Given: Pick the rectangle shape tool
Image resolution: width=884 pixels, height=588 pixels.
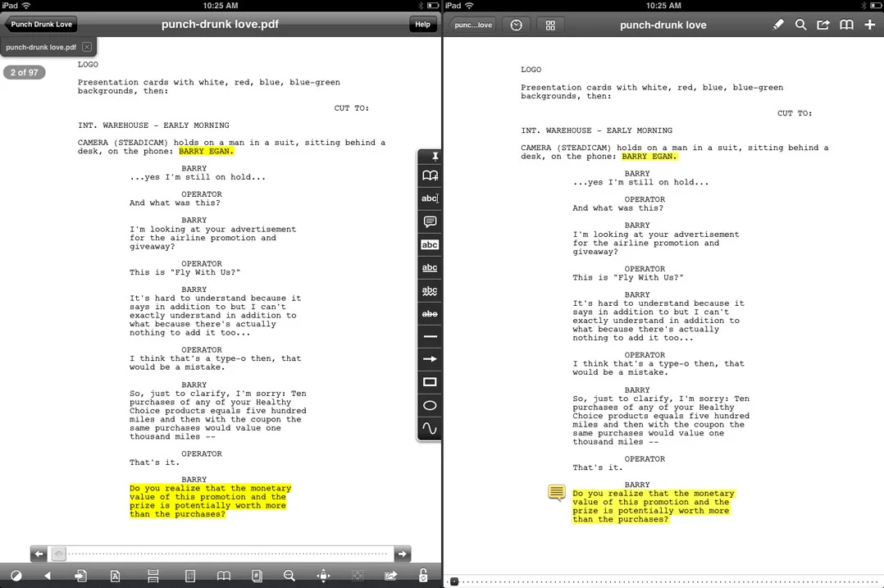Looking at the screenshot, I should [430, 382].
